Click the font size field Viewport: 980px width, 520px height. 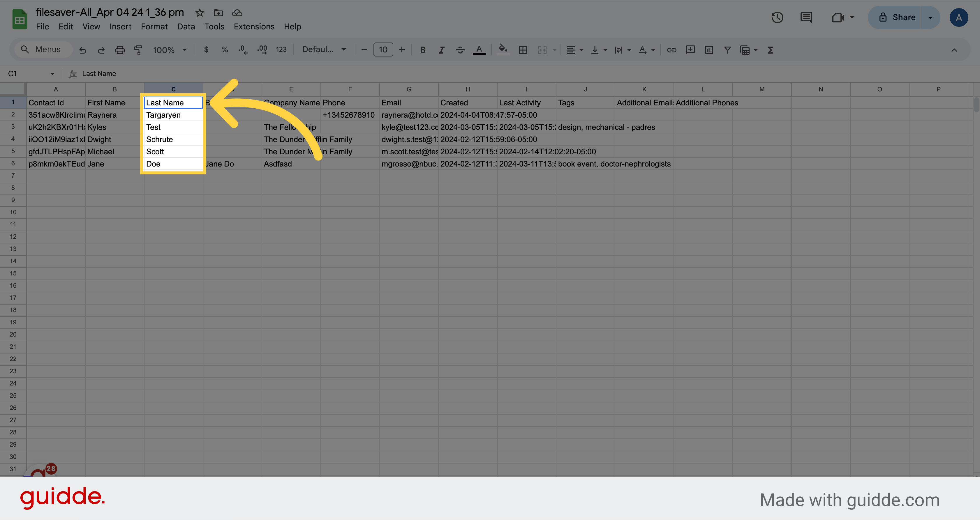pyautogui.click(x=383, y=50)
